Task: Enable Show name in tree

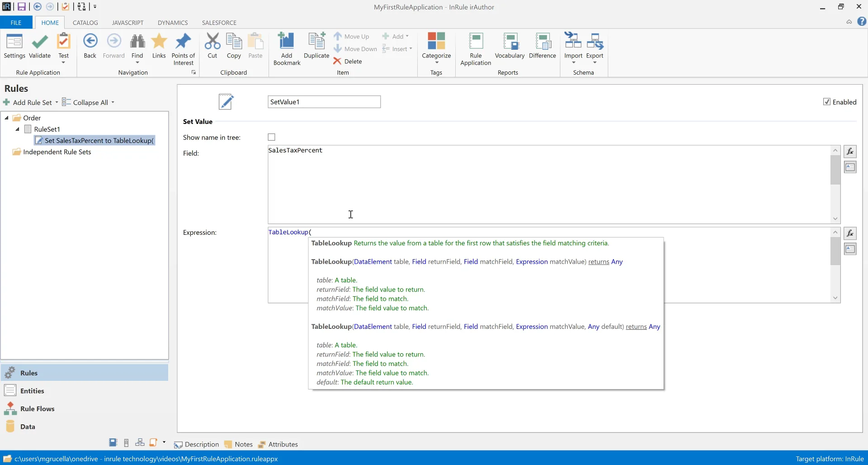Action: [x=271, y=137]
